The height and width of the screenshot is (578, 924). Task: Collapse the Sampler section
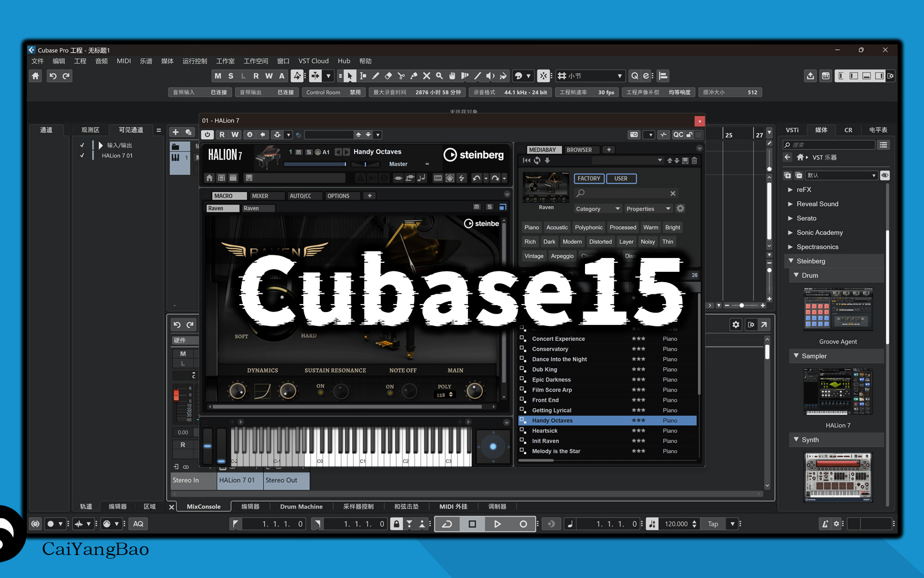click(x=796, y=356)
